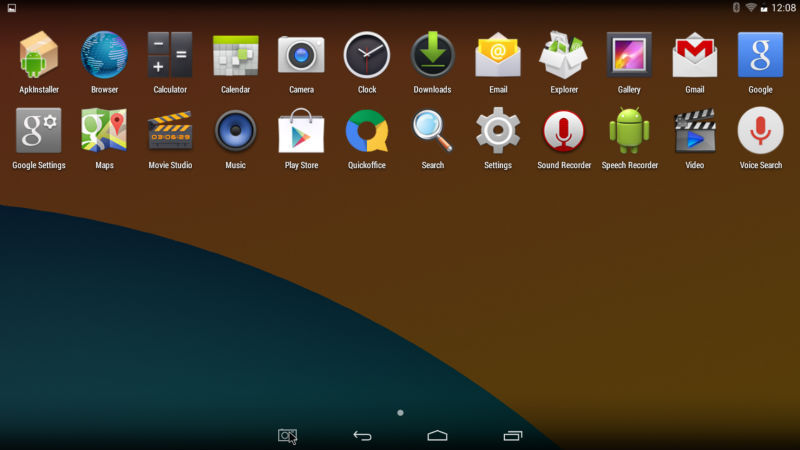Launch the Browser app
Image resolution: width=800 pixels, height=450 pixels.
coord(104,55)
